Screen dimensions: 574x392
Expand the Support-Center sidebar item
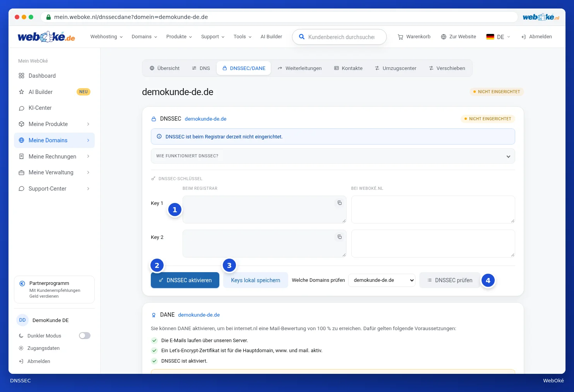pos(55,189)
